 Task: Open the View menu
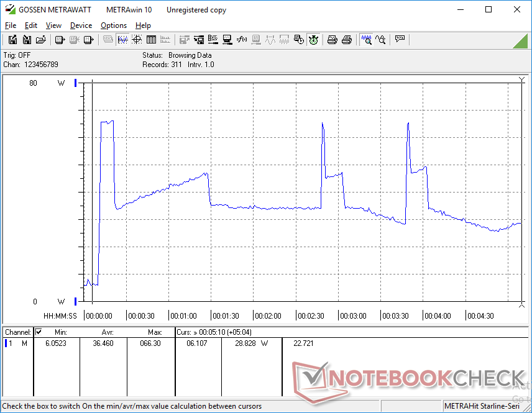53,25
